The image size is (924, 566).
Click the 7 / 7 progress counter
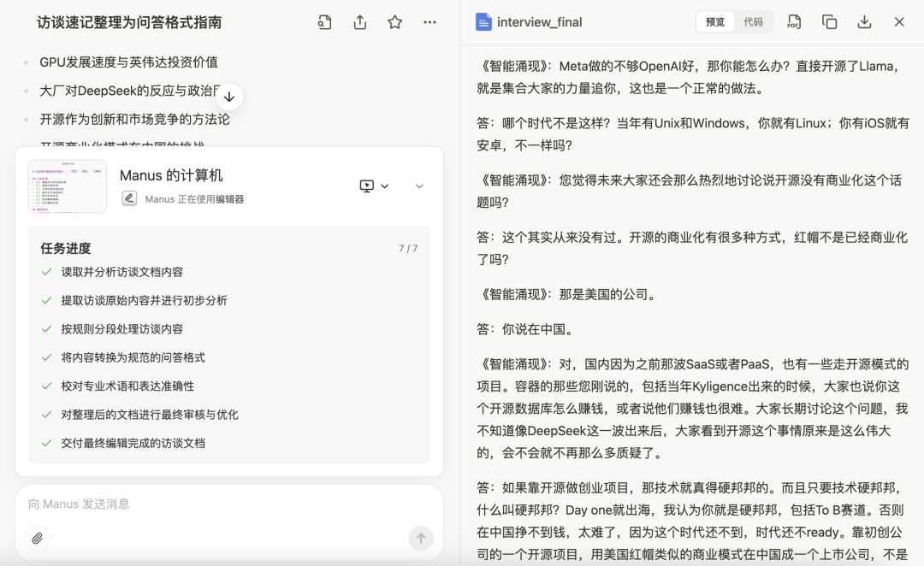coord(408,249)
